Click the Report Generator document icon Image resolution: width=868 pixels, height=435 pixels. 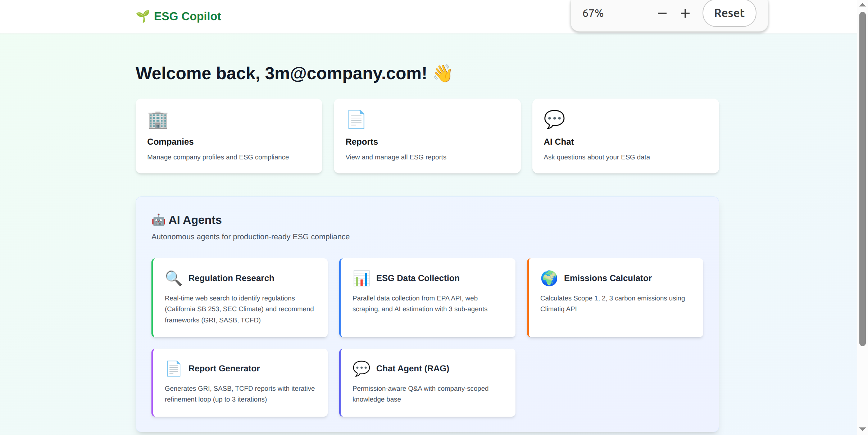pos(173,368)
